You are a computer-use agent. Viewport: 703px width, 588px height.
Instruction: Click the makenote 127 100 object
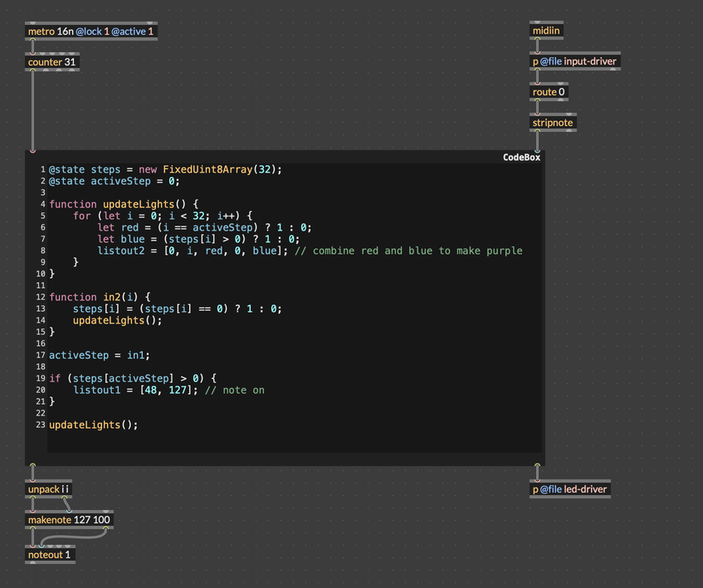point(69,520)
